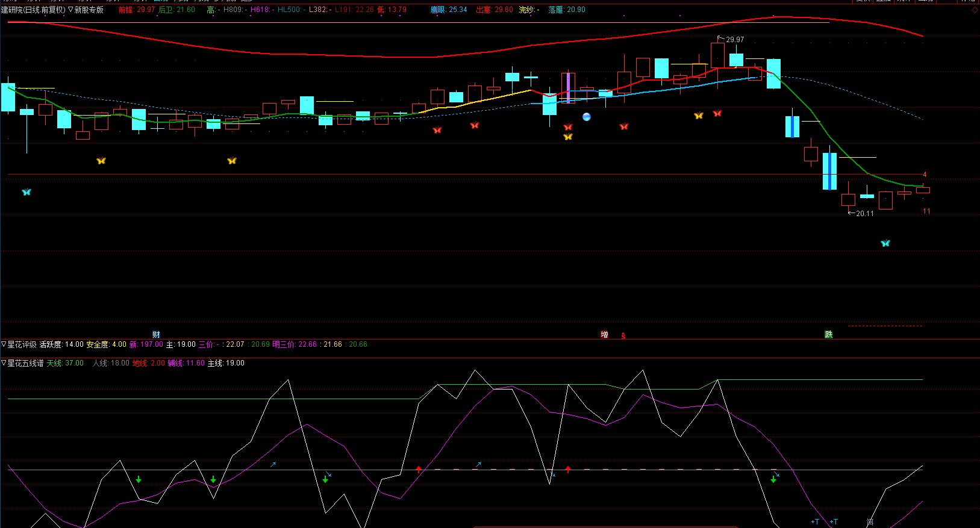Click the 财 marker at the chart bottom

pyautogui.click(x=156, y=335)
